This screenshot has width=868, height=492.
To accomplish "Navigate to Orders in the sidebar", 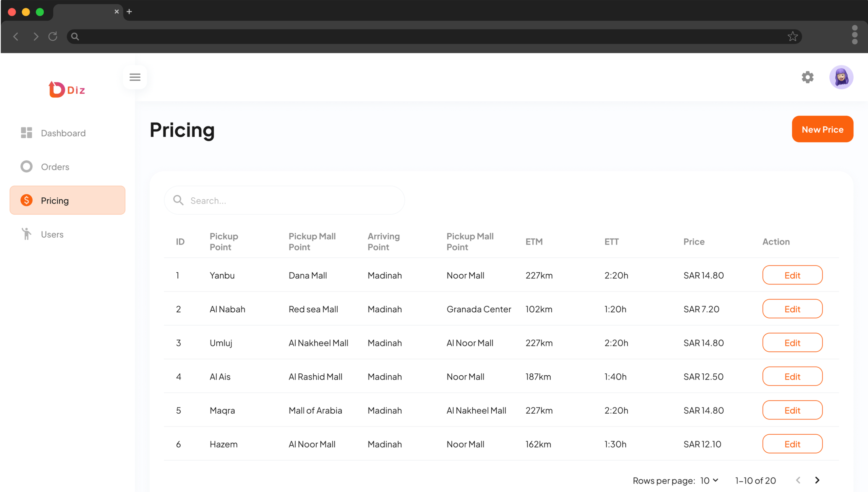I will (x=55, y=166).
